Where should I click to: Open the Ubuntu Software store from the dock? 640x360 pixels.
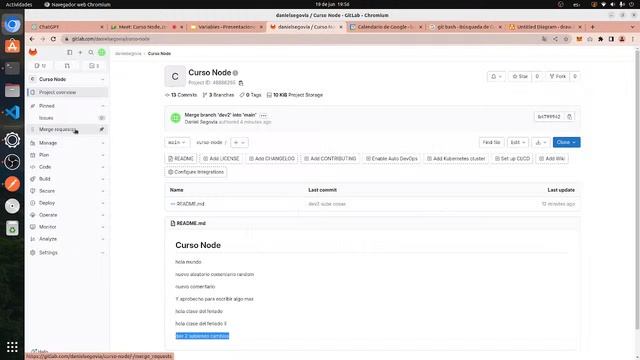point(12,46)
